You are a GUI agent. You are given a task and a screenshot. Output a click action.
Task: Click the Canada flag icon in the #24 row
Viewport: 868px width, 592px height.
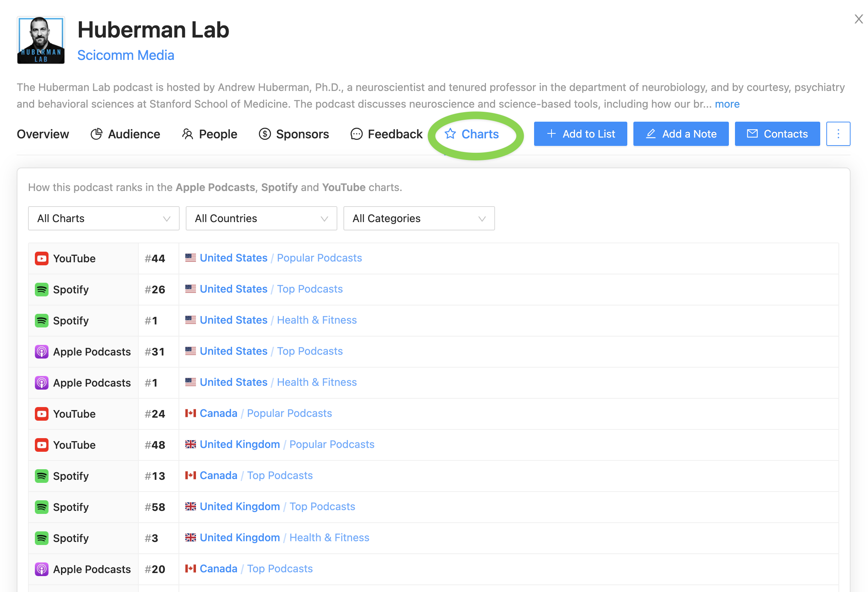click(190, 413)
